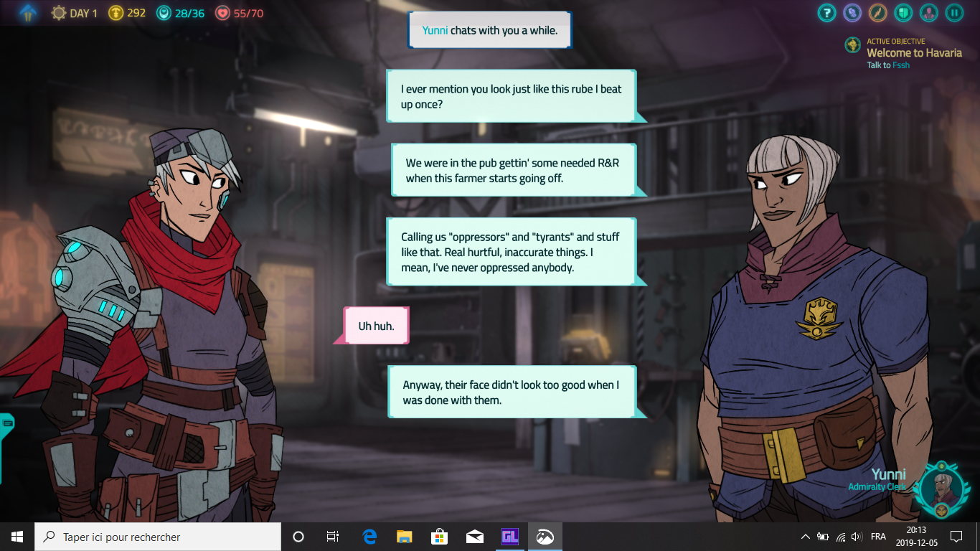Open File Explorer from the taskbar

405,537
